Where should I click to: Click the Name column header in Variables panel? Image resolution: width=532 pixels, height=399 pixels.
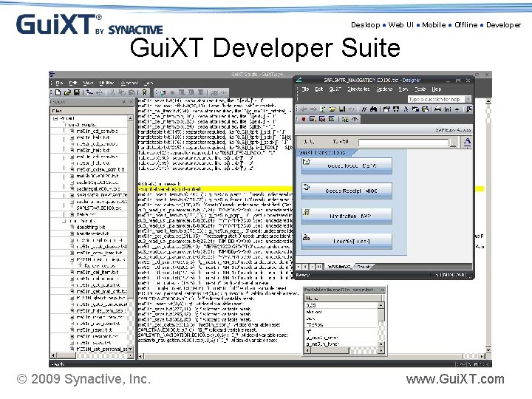pyautogui.click(x=343, y=299)
